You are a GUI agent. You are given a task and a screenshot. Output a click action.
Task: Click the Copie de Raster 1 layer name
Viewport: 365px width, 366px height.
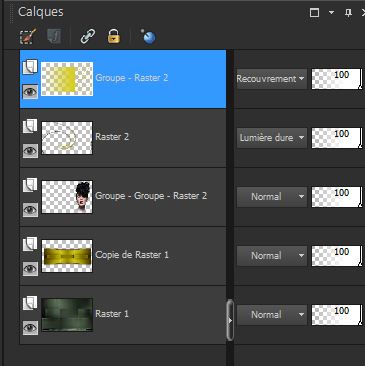132,255
